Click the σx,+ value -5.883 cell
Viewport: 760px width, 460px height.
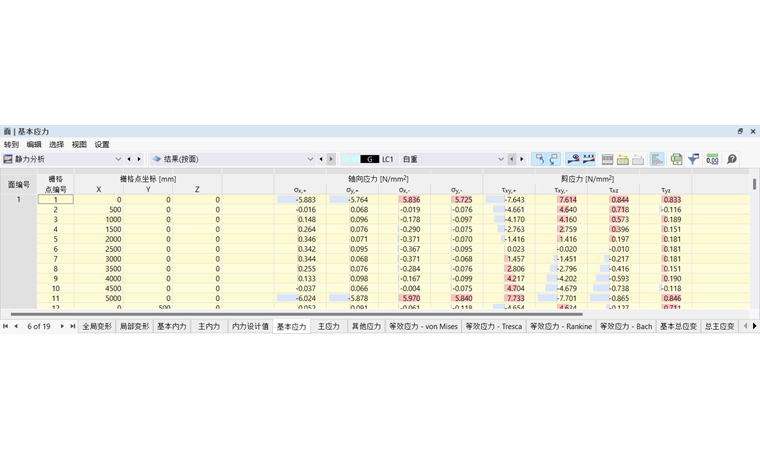point(301,200)
